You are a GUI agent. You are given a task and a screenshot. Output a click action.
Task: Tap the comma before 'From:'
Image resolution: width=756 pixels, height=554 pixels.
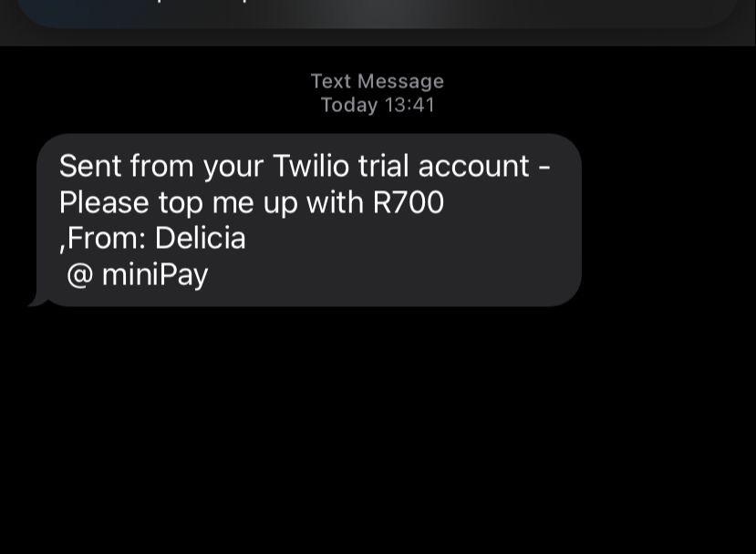[x=62, y=247]
